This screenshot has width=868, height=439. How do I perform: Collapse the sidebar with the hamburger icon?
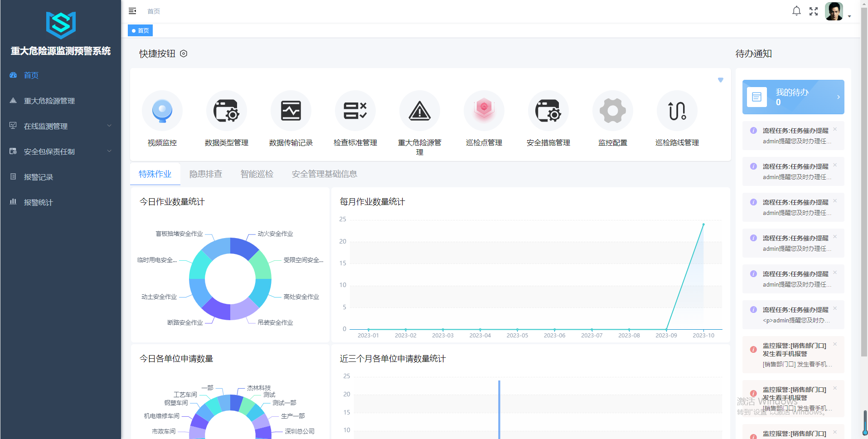click(132, 11)
